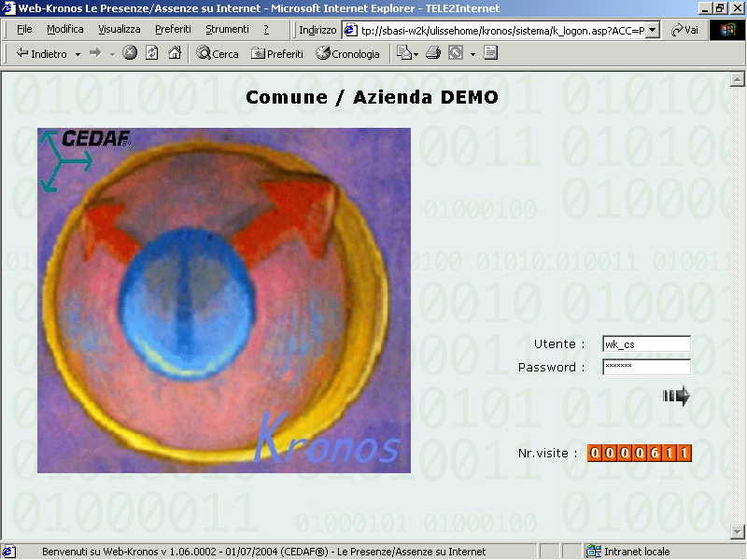This screenshot has width=747, height=560.
Task: Click the IE page icon in status bar
Action: click(x=9, y=552)
